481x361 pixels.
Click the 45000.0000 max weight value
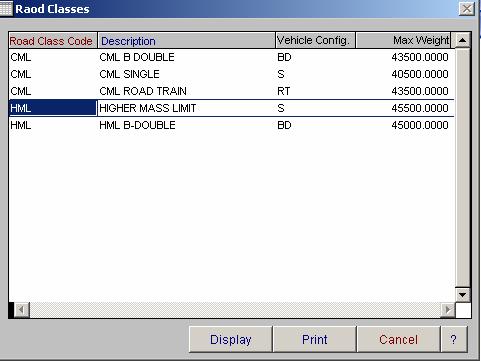(x=420, y=125)
